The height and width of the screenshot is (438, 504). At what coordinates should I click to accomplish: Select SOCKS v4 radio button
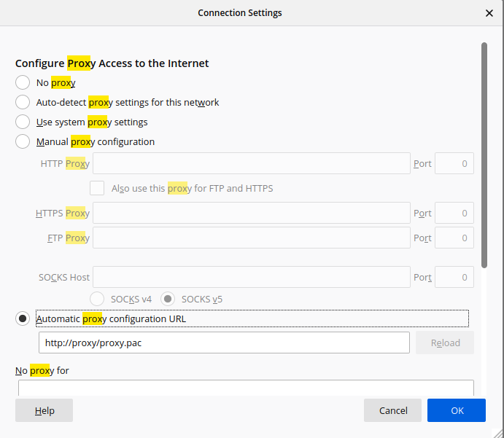coord(97,299)
